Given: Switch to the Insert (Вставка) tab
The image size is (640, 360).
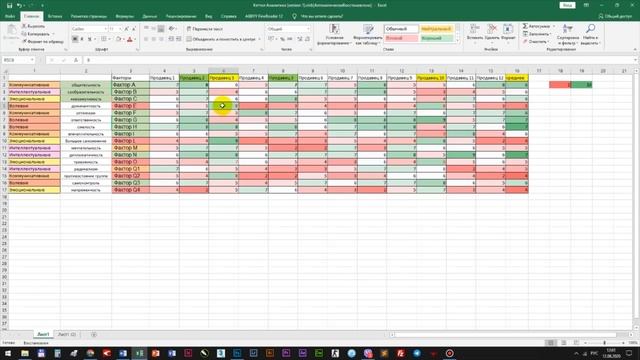Looking at the screenshot, I should tap(55, 16).
